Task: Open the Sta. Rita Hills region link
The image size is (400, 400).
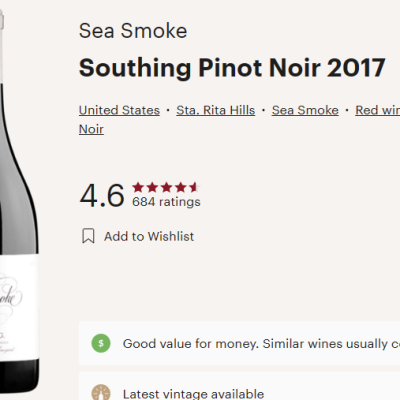Action: (216, 110)
